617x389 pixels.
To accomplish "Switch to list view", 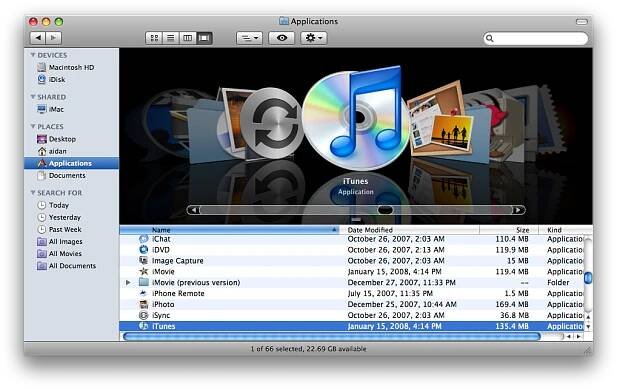I will point(171,38).
